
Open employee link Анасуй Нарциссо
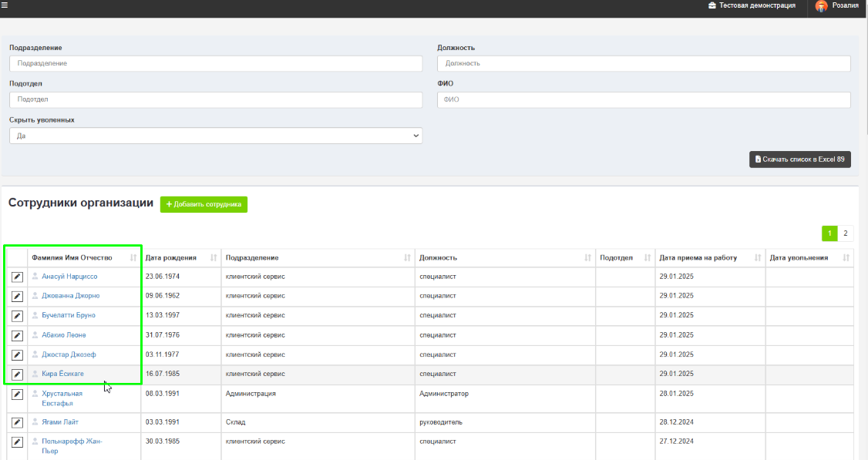(69, 276)
